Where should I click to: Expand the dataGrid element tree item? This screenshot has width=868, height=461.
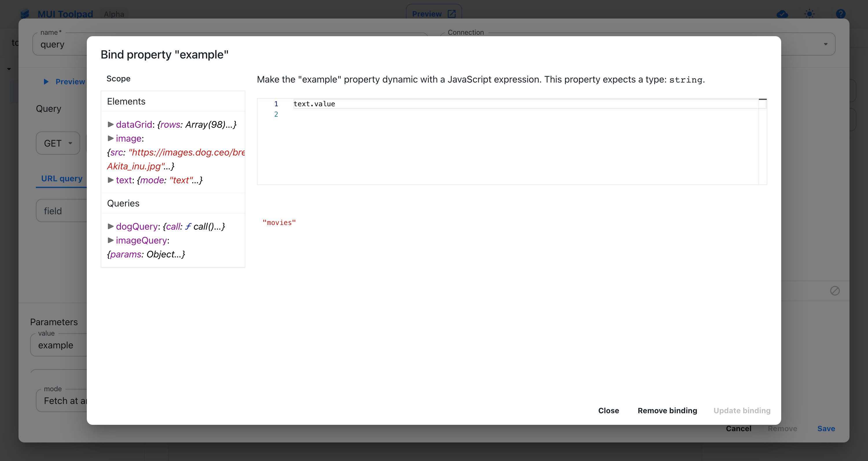pos(110,124)
